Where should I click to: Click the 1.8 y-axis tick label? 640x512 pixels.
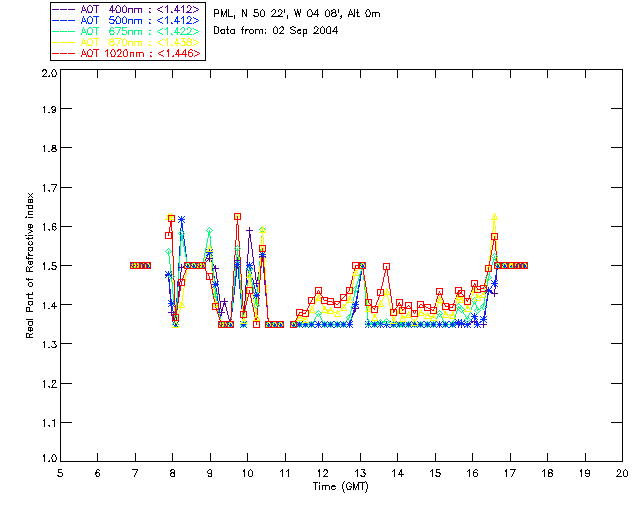(49, 148)
